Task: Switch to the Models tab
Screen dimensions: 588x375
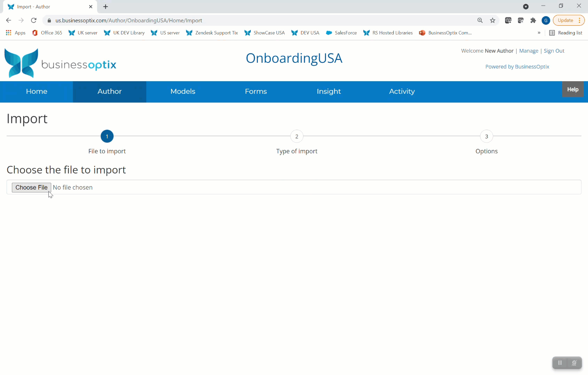Action: coord(183,91)
